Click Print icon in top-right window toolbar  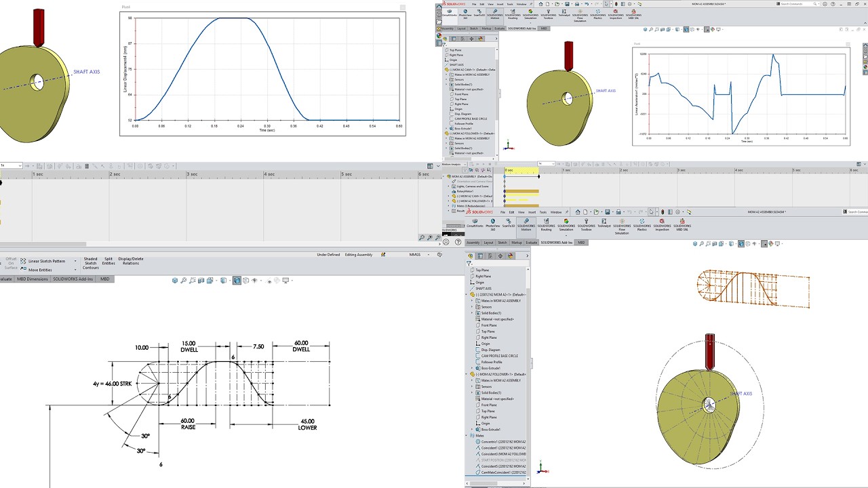pos(577,4)
